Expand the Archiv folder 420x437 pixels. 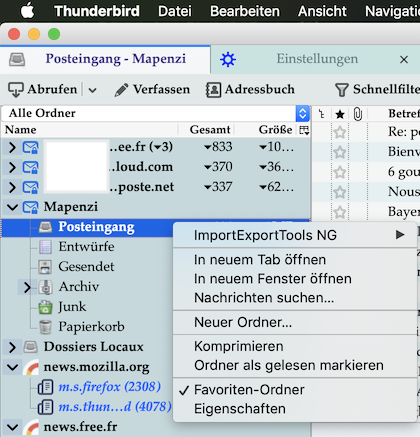tap(27, 287)
